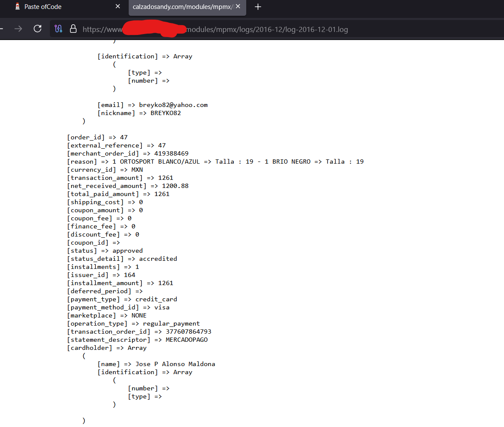Reload the current page
The width and height of the screenshot is (504, 427).
(x=37, y=29)
